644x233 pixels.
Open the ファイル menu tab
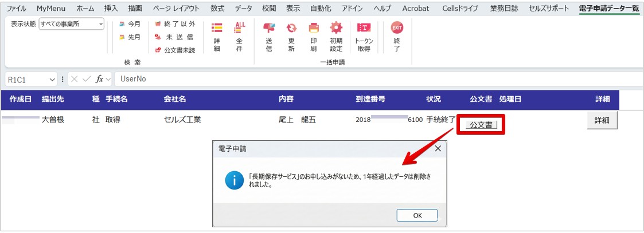(17, 8)
